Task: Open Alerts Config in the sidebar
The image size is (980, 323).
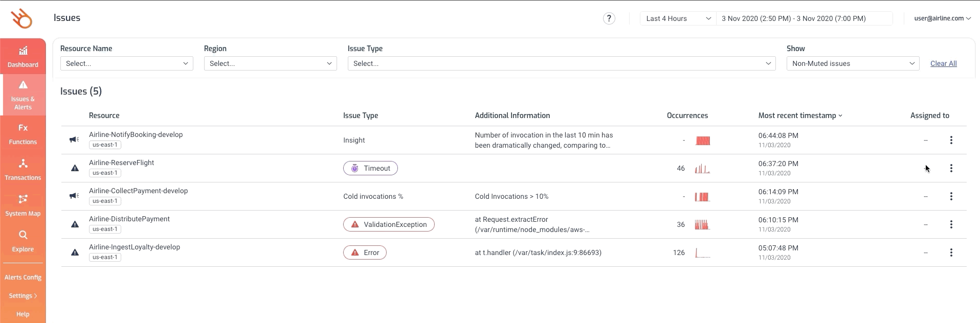Action: coord(23,278)
